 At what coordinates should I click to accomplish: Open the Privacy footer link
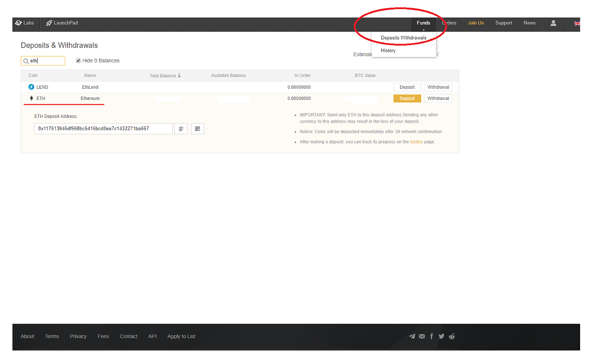pos(78,336)
